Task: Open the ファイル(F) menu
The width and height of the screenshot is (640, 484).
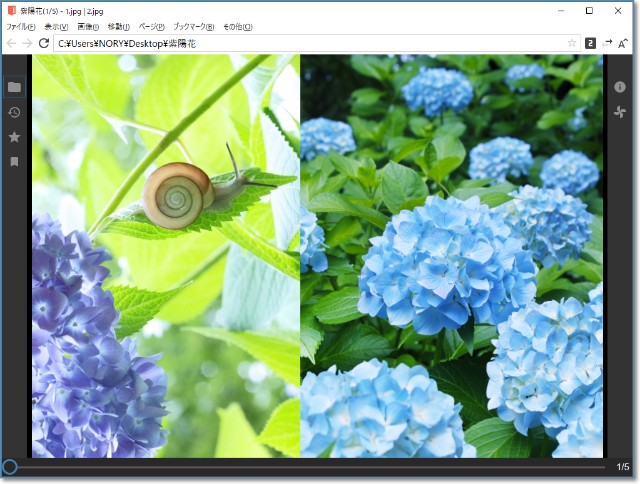Action: coord(20,27)
